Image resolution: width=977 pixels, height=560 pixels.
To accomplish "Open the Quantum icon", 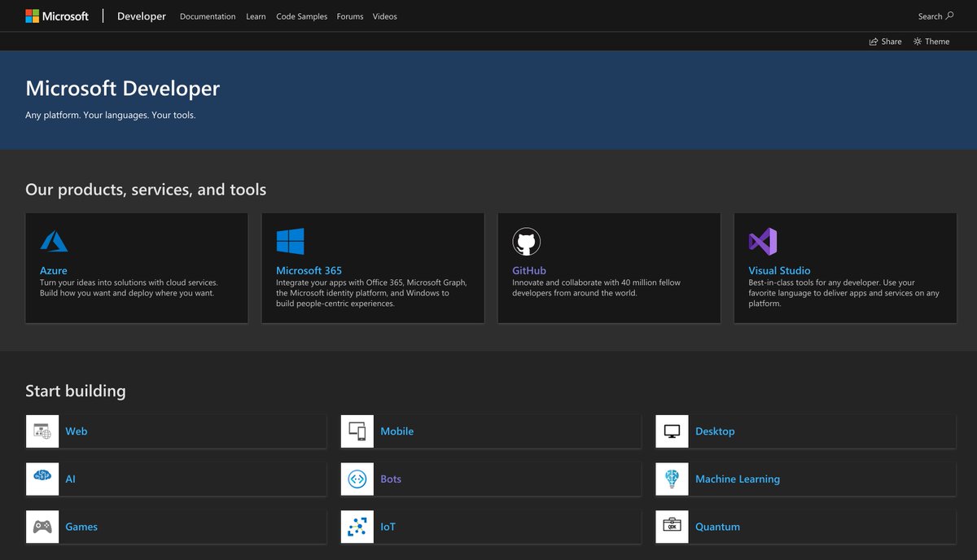I will coord(672,527).
